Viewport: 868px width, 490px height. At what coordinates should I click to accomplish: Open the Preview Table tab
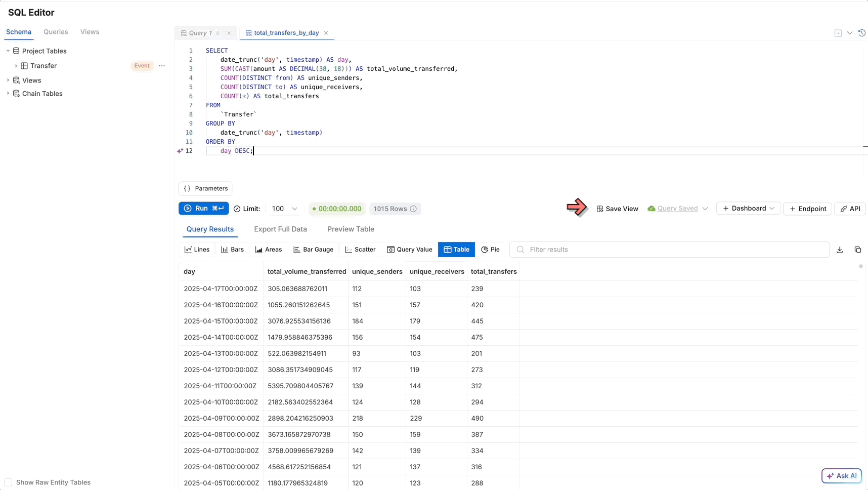351,229
